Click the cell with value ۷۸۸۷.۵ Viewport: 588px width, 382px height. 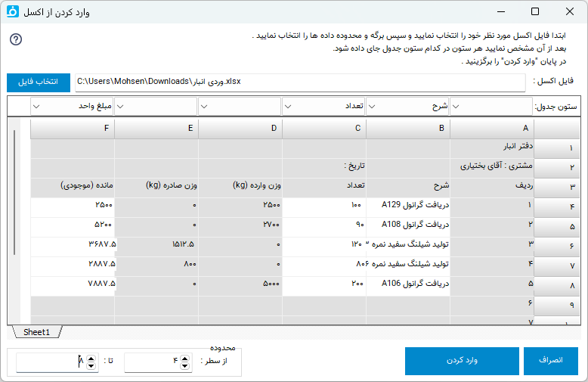pyautogui.click(x=73, y=286)
